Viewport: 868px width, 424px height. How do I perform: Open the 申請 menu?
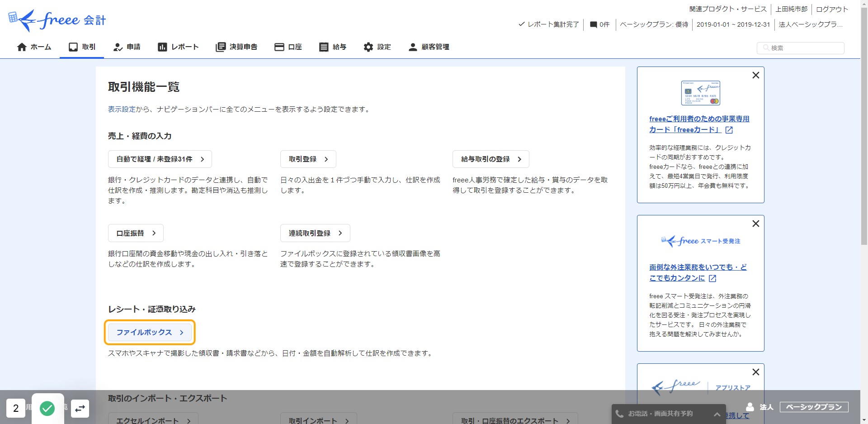127,47
